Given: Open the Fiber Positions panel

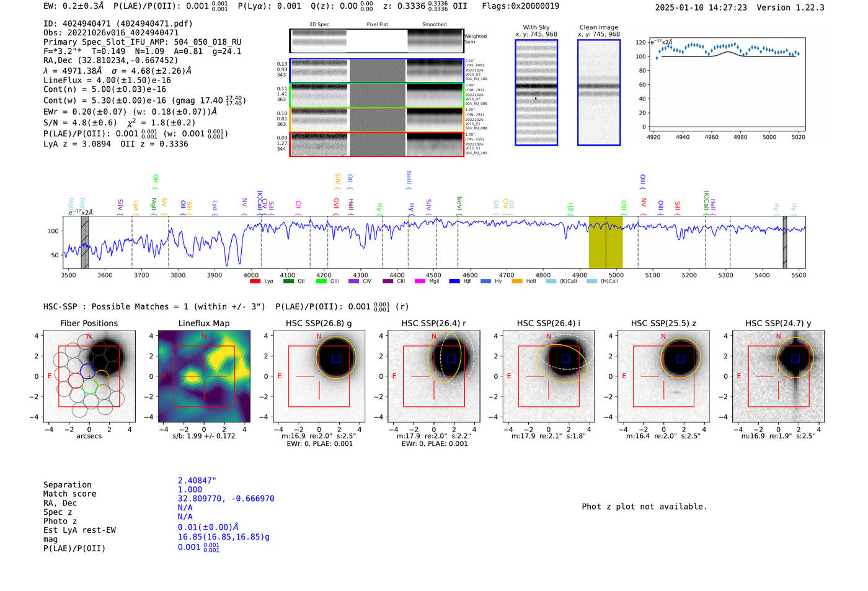Looking at the screenshot, I should click(89, 376).
